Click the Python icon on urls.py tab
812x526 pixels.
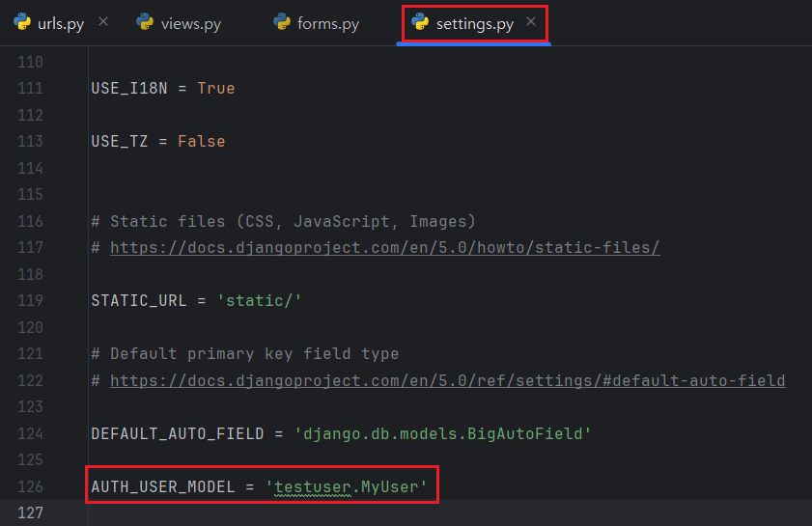click(x=22, y=22)
